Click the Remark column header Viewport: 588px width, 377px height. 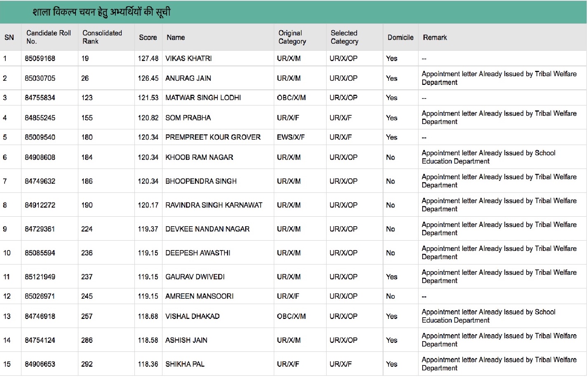435,37
